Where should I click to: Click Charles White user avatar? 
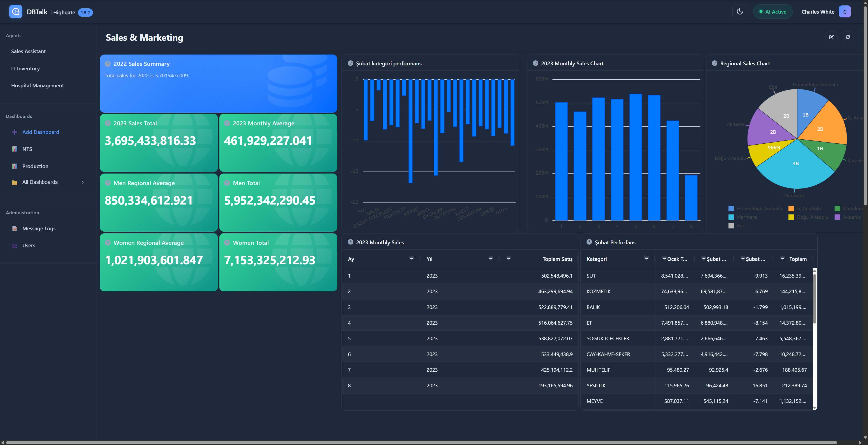click(x=844, y=12)
